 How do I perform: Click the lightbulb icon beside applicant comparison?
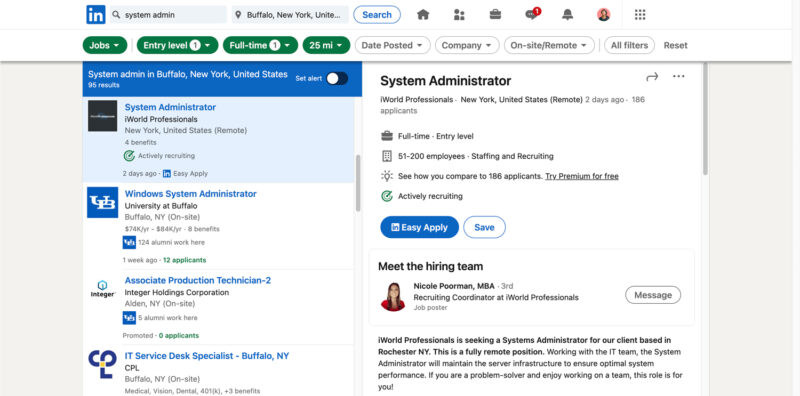tap(387, 176)
